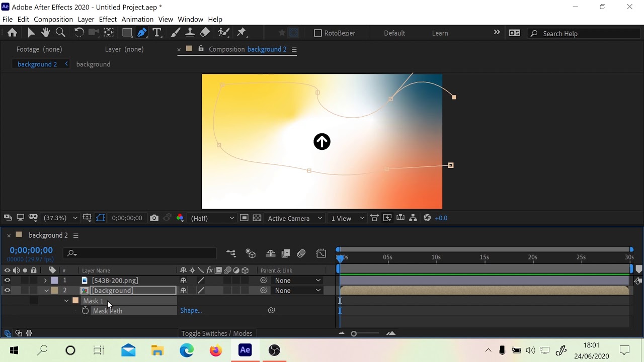Select the Eraser tool

click(205, 33)
